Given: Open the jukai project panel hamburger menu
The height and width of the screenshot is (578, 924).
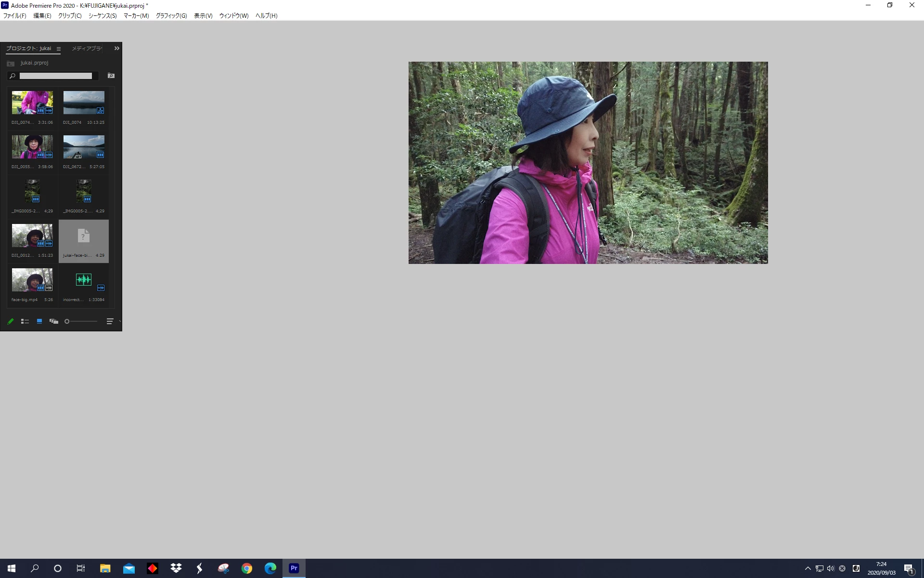Looking at the screenshot, I should [59, 49].
